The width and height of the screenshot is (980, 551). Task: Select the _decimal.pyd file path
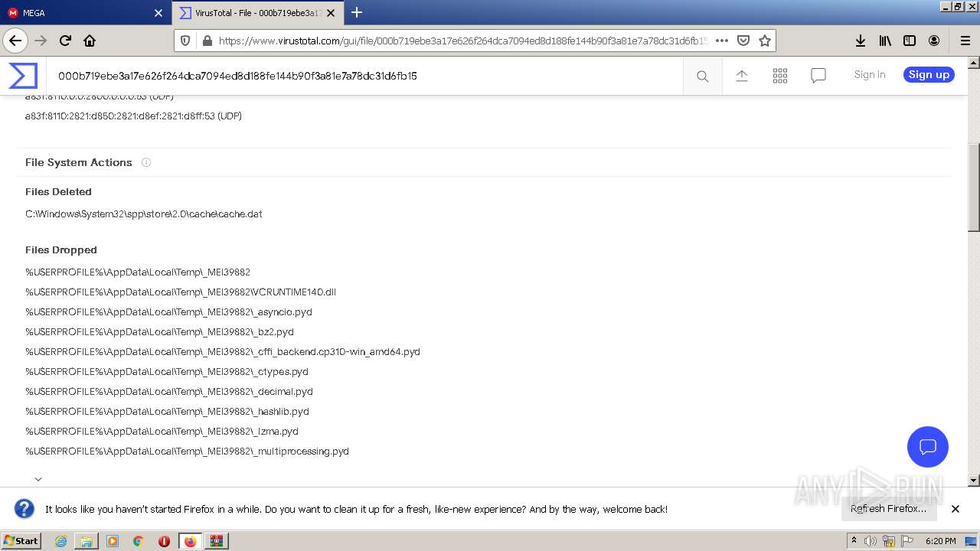(x=169, y=391)
